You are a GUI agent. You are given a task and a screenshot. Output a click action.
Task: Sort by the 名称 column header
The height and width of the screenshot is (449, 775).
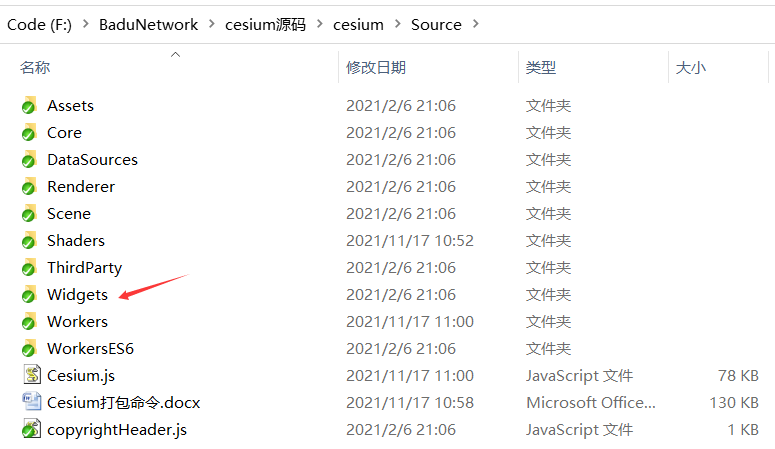tap(36, 67)
